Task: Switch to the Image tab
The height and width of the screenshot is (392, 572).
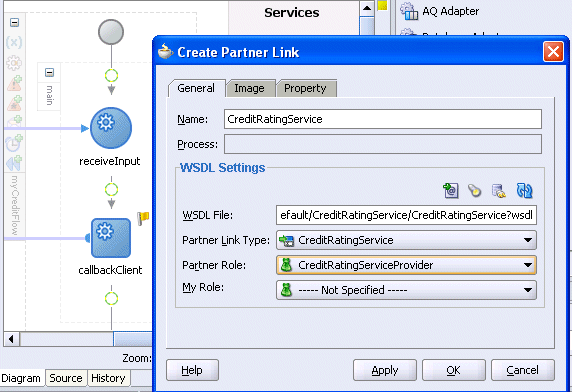Action: 250,89
